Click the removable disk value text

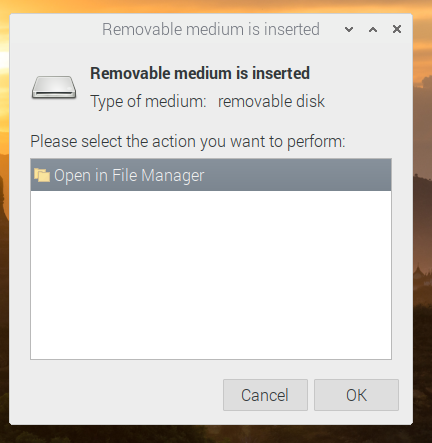click(x=271, y=101)
